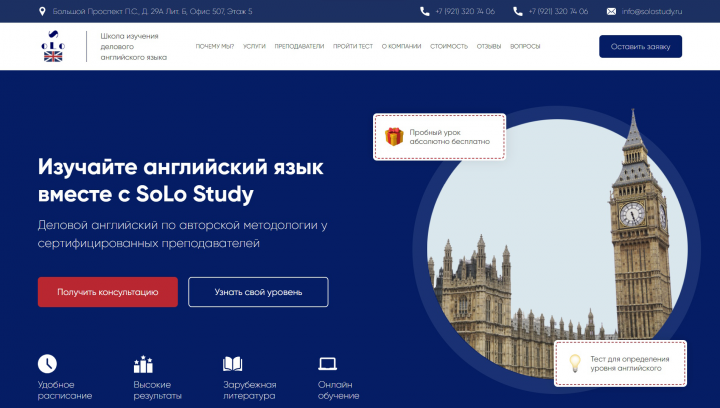
Task: Click the envelope email icon
Action: coord(611,11)
